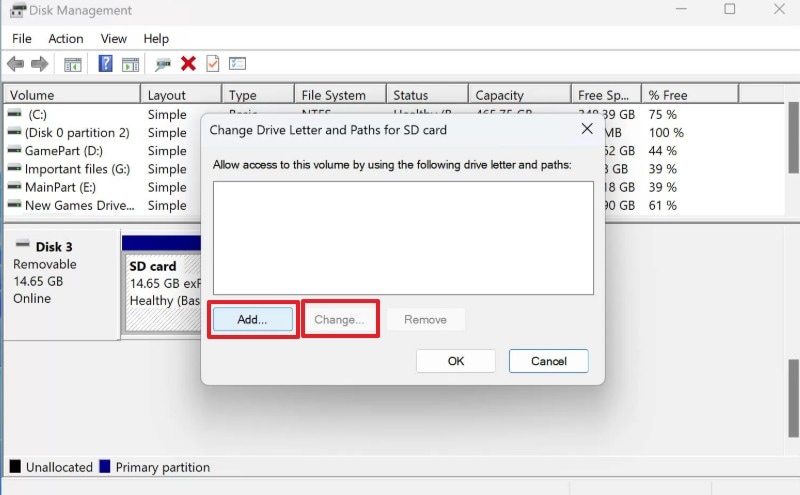The height and width of the screenshot is (495, 800).
Task: Click the red X delete toolbar icon
Action: point(188,64)
